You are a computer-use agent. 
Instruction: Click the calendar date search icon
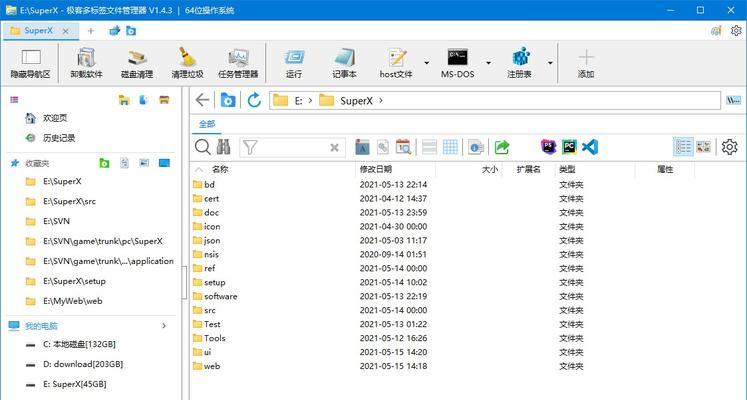pos(403,147)
